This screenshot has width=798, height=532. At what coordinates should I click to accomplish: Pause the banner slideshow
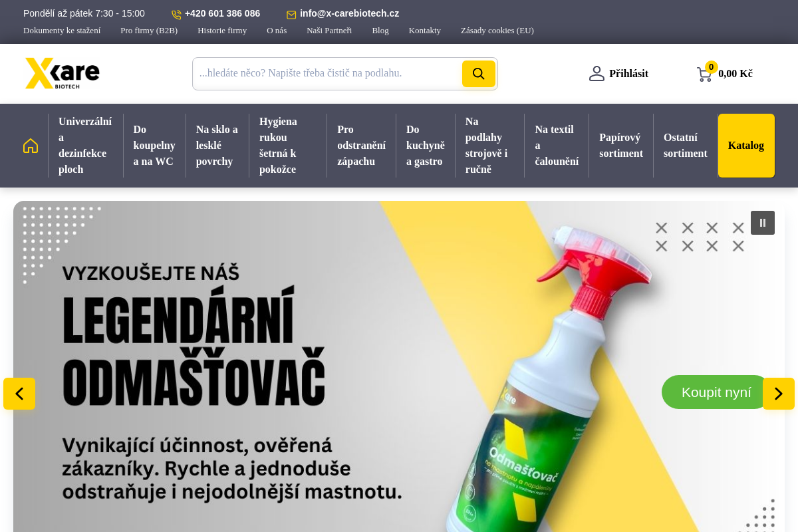[x=763, y=223]
